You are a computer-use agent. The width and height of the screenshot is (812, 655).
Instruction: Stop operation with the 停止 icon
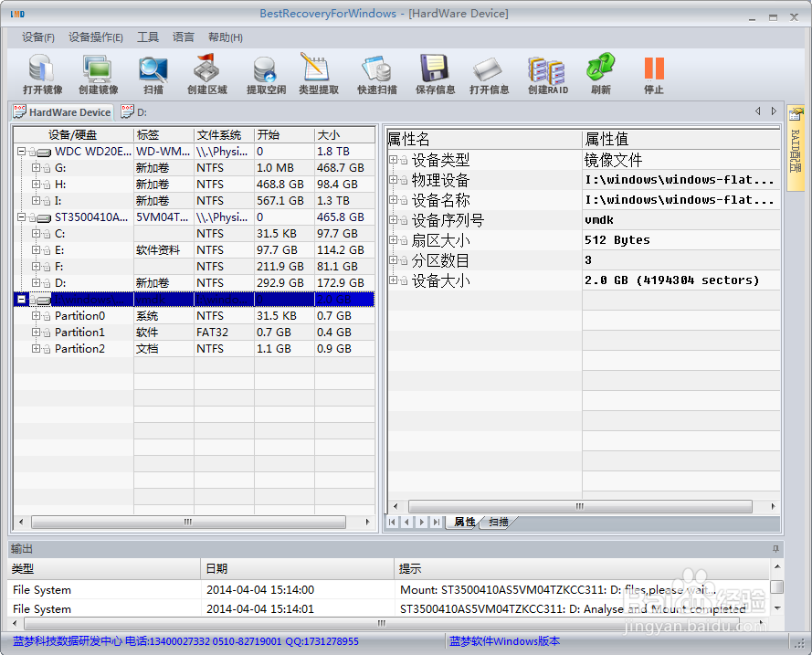(654, 75)
